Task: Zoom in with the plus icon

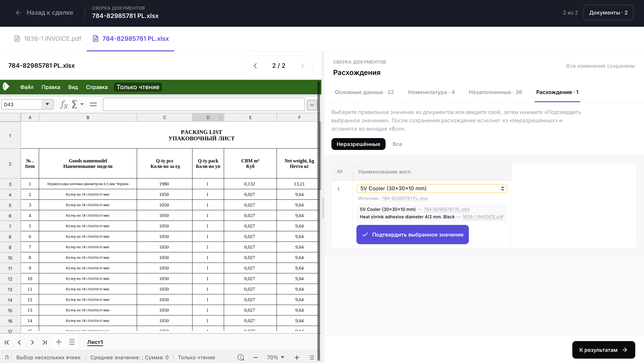Action: pos(297,357)
